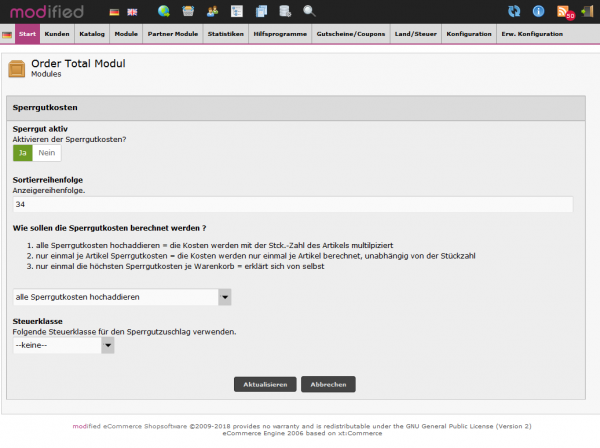Image resolution: width=600 pixels, height=448 pixels.
Task: Expand the Steuerklasse dropdown
Action: (63, 345)
